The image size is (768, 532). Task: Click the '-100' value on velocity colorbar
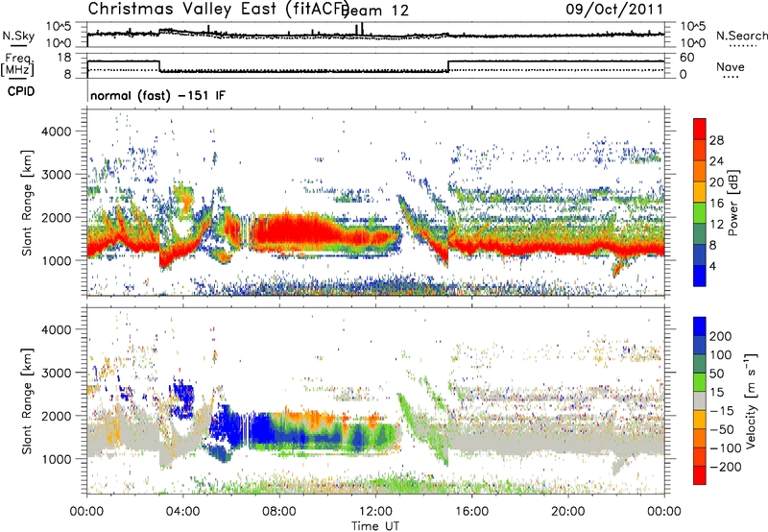point(725,448)
